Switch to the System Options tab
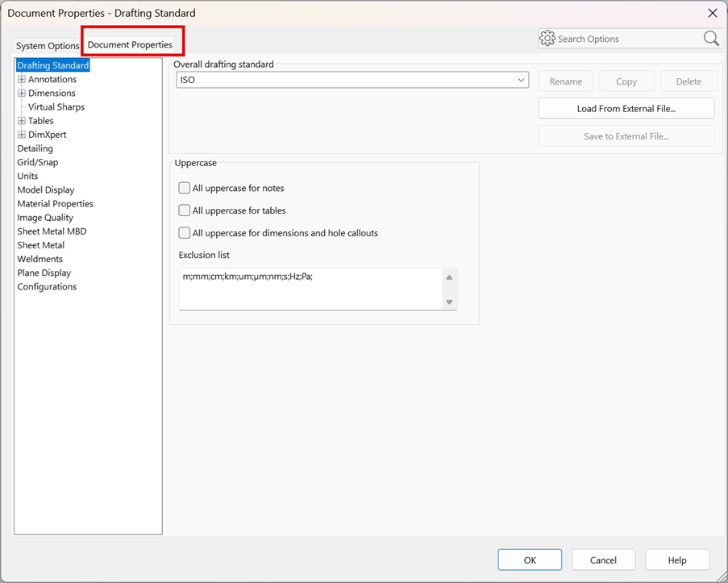 [48, 45]
